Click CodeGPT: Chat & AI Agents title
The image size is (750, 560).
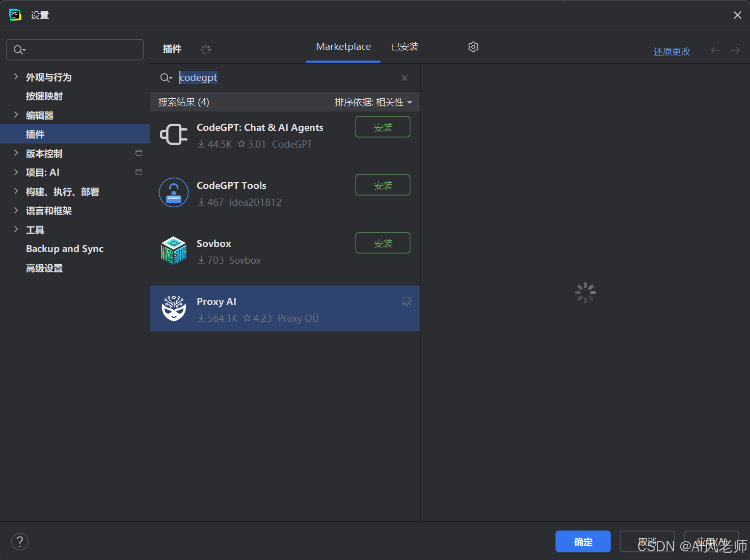[260, 128]
